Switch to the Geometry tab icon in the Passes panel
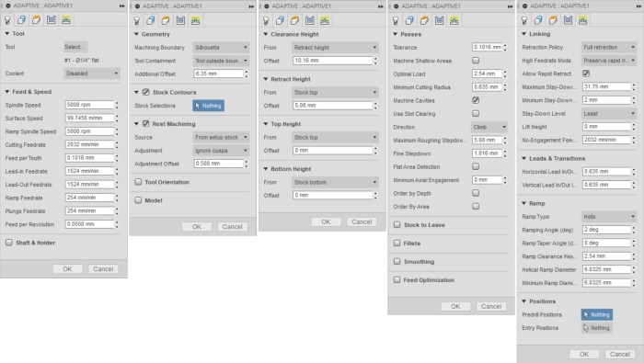 click(x=409, y=20)
